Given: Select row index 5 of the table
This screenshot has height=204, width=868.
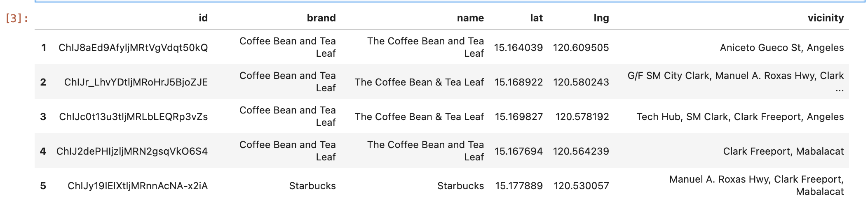Looking at the screenshot, I should 43,186.
